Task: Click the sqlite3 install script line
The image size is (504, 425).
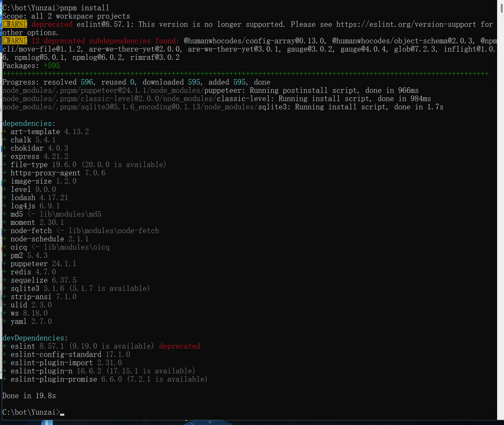Action: pyautogui.click(x=223, y=107)
